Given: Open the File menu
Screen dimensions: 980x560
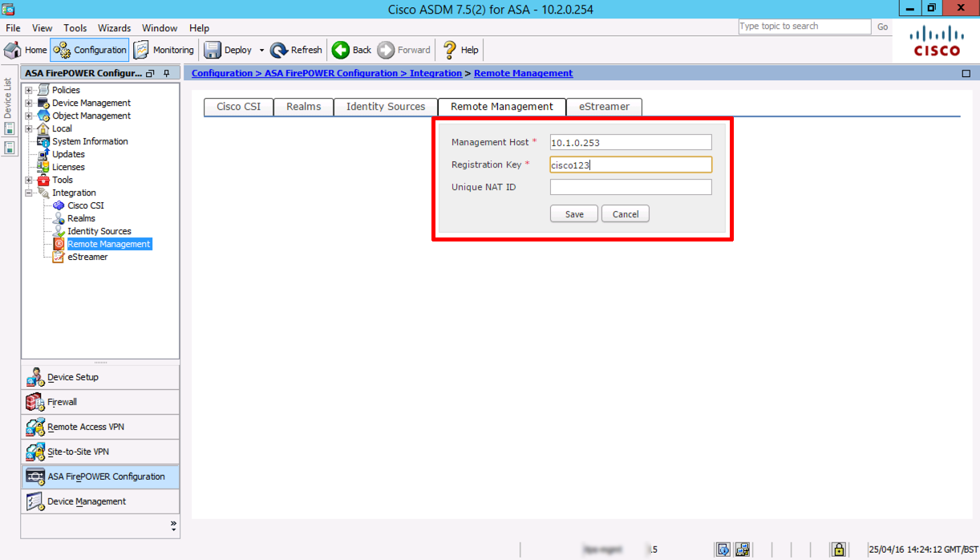Looking at the screenshot, I should tap(13, 28).
